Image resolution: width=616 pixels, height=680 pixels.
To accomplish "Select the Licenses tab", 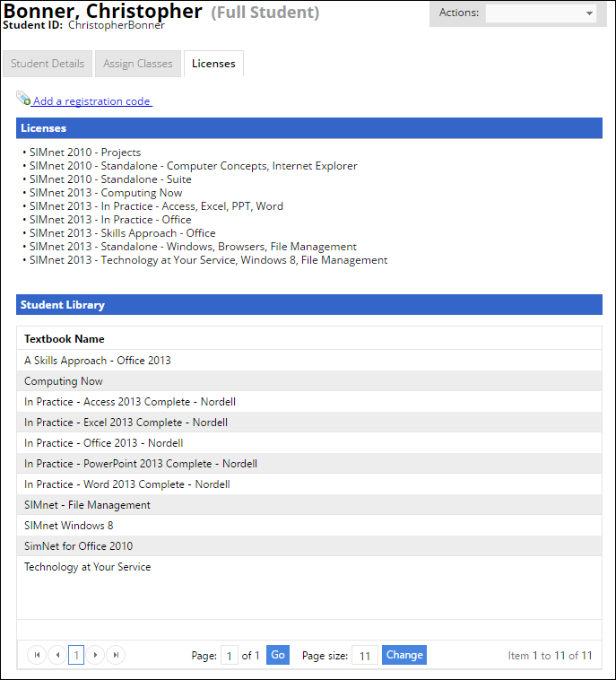I will tap(213, 64).
